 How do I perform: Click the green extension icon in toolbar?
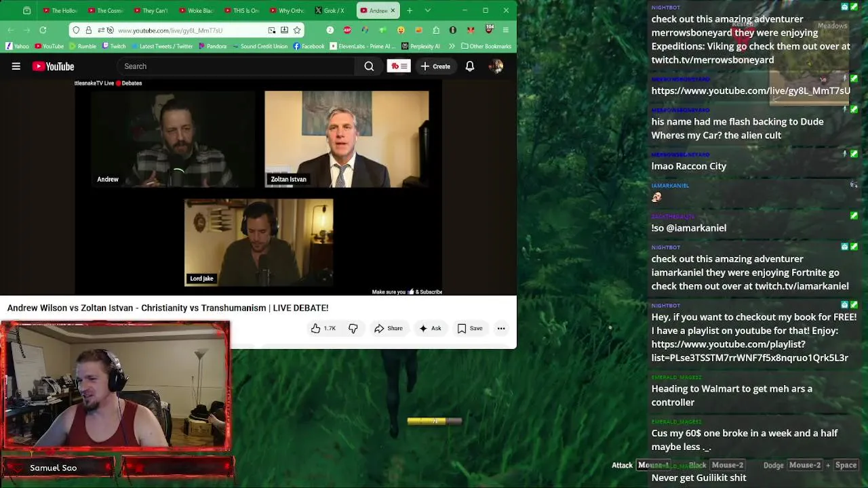pos(382,30)
